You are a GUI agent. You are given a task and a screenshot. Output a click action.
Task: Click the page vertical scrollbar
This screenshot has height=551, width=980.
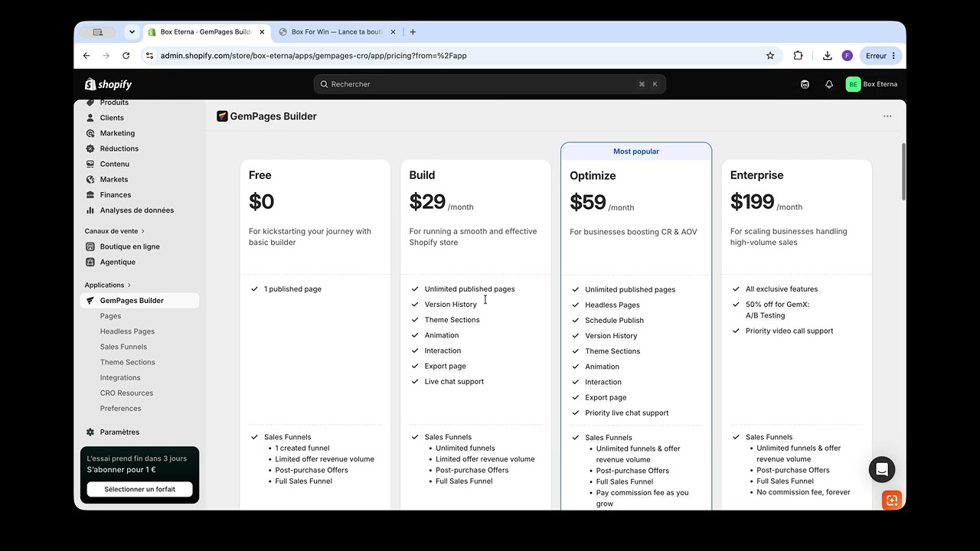(x=903, y=172)
